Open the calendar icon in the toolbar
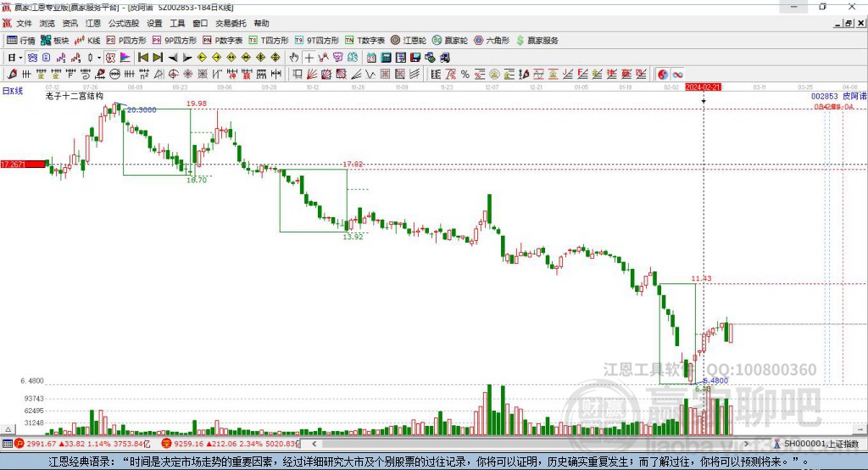868x470 pixels. click(x=371, y=58)
